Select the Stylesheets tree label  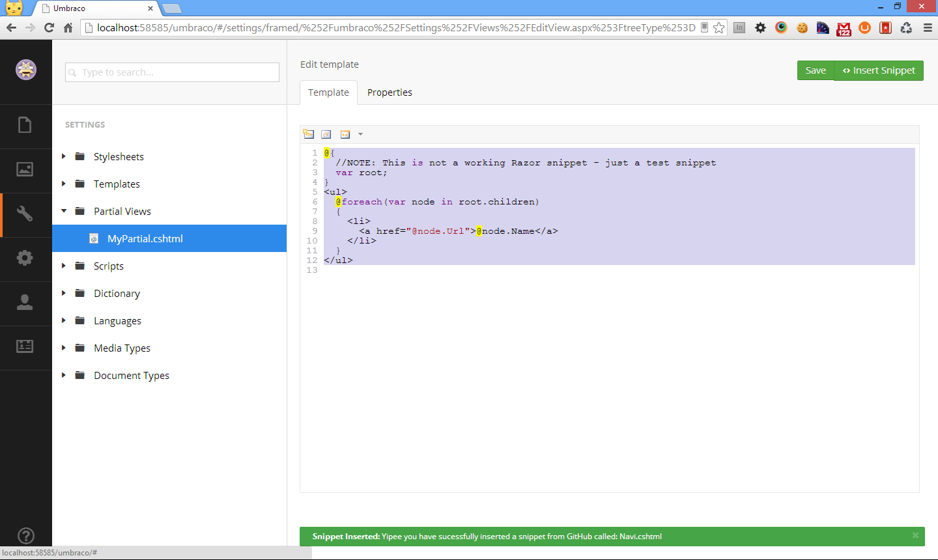(119, 157)
